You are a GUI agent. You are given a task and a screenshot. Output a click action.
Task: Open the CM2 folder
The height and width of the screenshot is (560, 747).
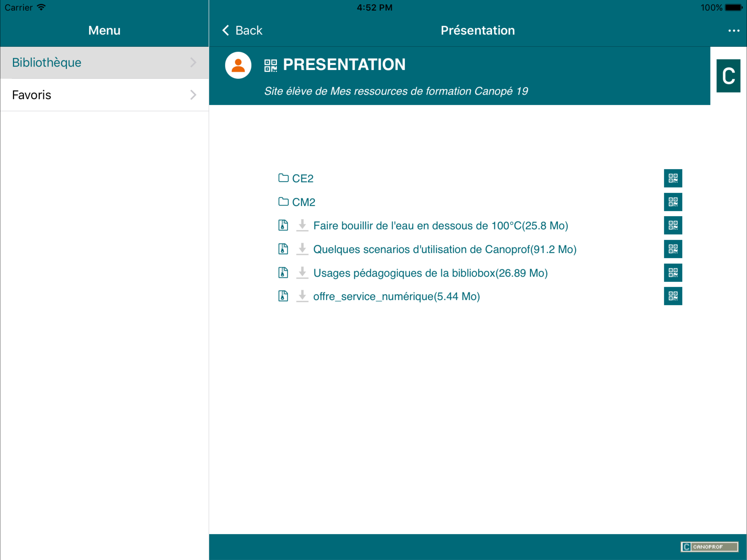[x=303, y=202]
